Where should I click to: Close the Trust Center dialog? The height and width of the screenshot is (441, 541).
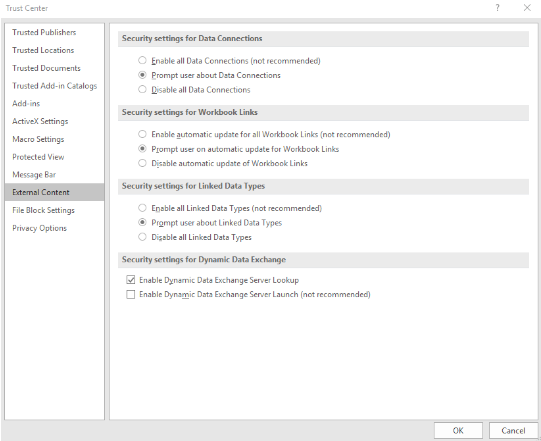point(527,8)
